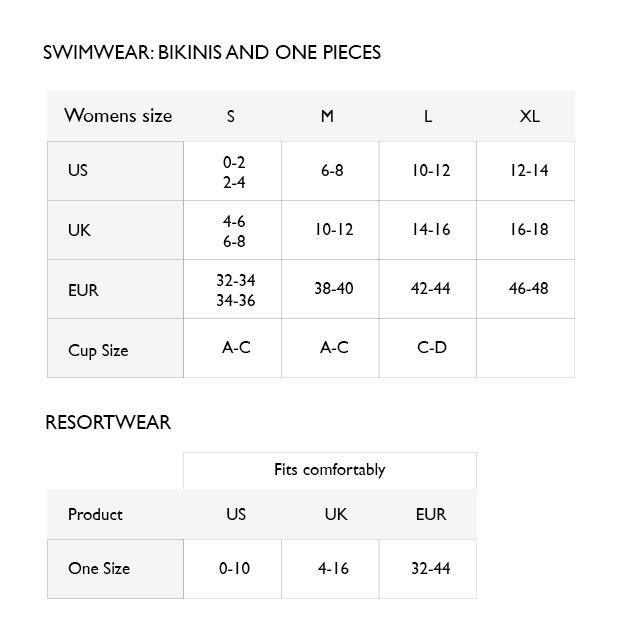This screenshot has width=620, height=644.
Task: Click the Fits comfortably header
Action: (329, 469)
